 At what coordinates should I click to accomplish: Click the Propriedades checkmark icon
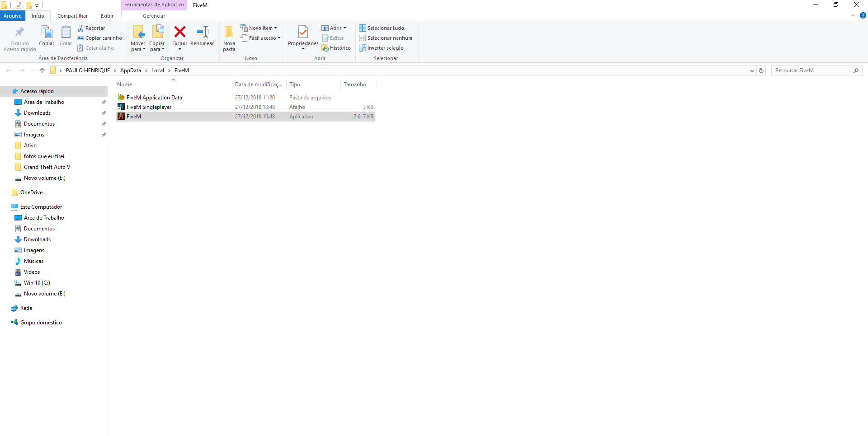[x=303, y=32]
